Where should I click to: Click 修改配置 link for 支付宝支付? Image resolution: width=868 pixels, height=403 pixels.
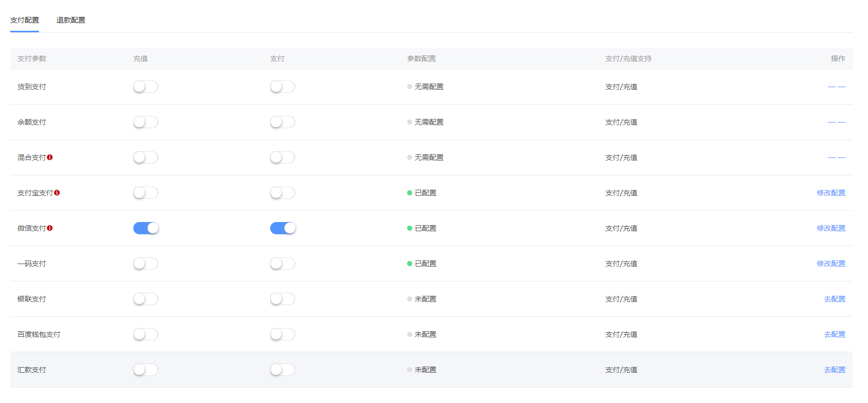tap(831, 193)
